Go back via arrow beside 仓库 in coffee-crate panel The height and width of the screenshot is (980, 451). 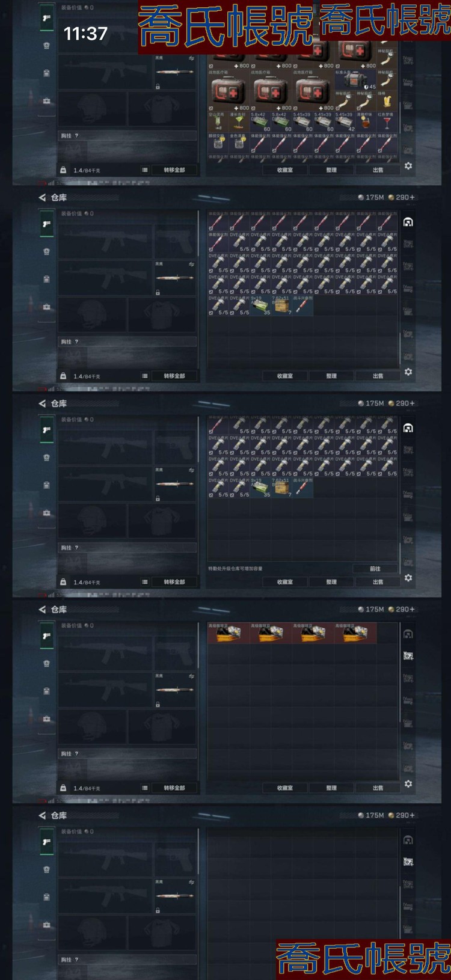42,609
